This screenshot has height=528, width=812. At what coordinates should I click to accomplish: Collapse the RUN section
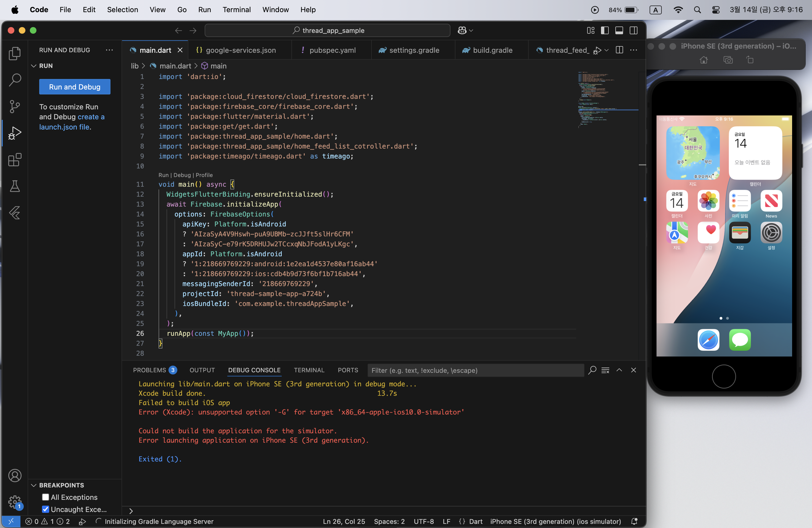pyautogui.click(x=34, y=66)
